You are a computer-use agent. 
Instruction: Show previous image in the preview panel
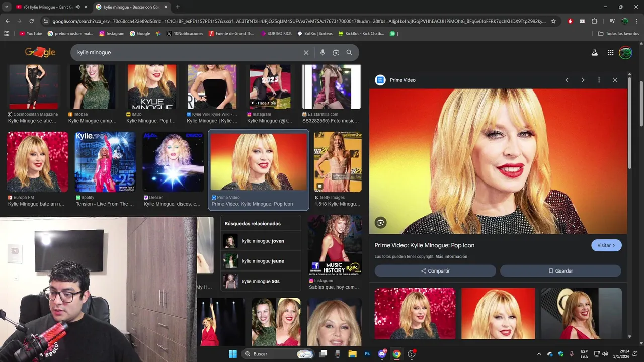(567, 80)
